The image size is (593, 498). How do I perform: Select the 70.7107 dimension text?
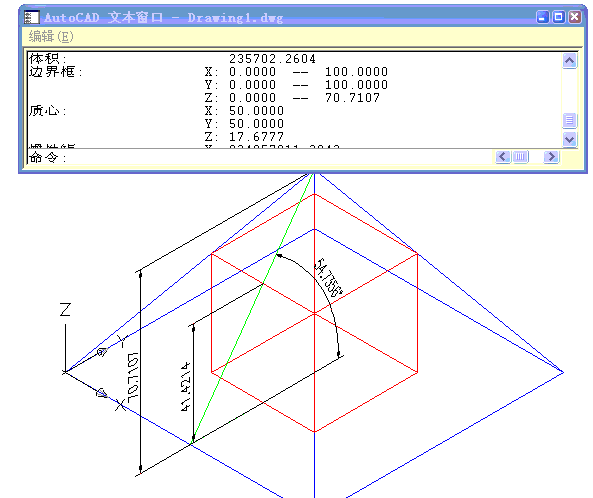point(133,378)
